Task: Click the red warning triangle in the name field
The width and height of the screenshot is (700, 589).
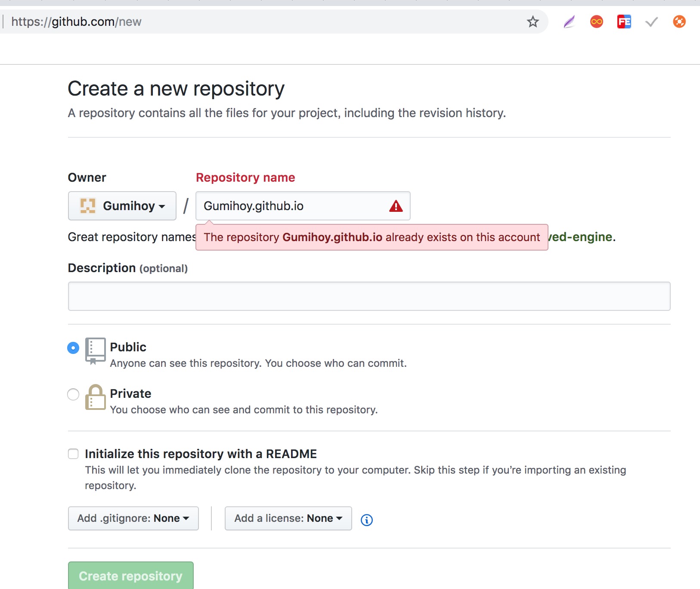Action: [x=396, y=206]
